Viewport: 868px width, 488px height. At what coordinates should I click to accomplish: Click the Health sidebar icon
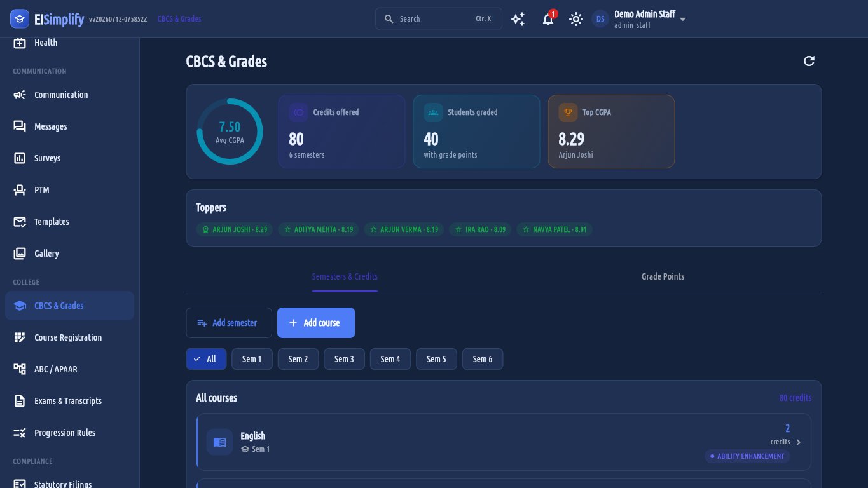[20, 43]
